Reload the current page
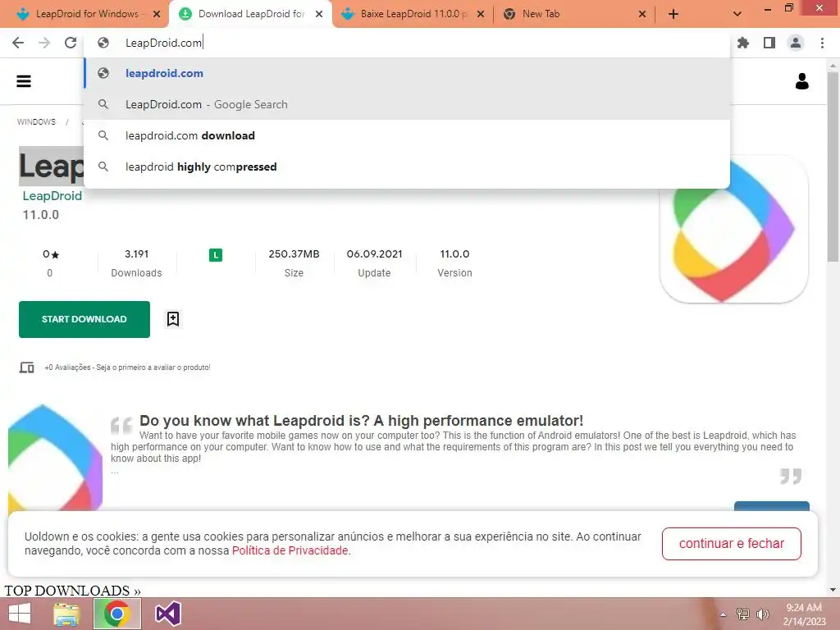 pos(71,43)
